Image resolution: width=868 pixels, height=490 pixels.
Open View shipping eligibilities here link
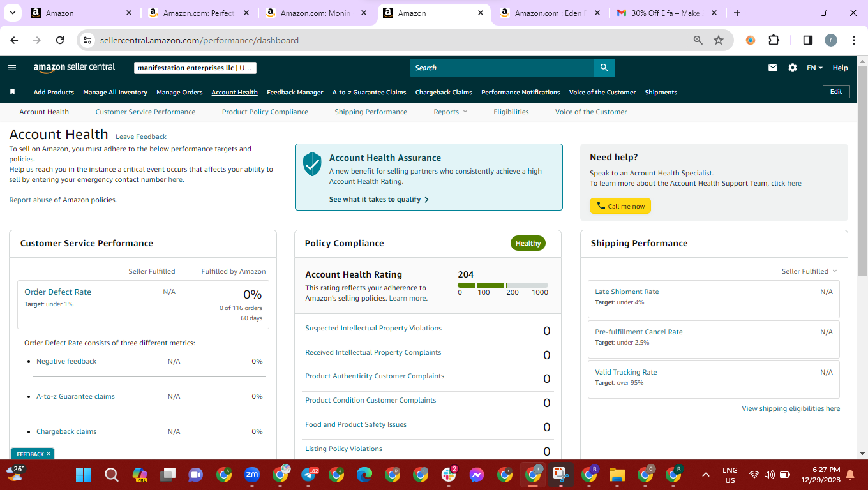pyautogui.click(x=791, y=408)
